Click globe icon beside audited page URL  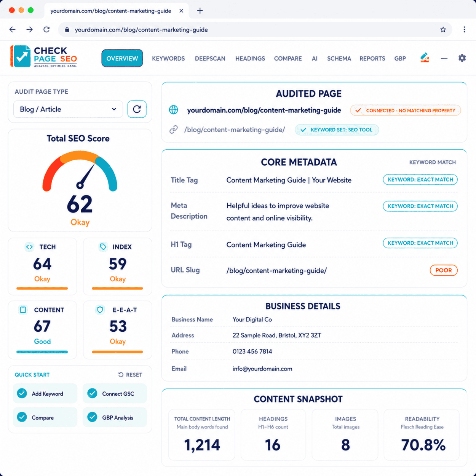pyautogui.click(x=173, y=110)
